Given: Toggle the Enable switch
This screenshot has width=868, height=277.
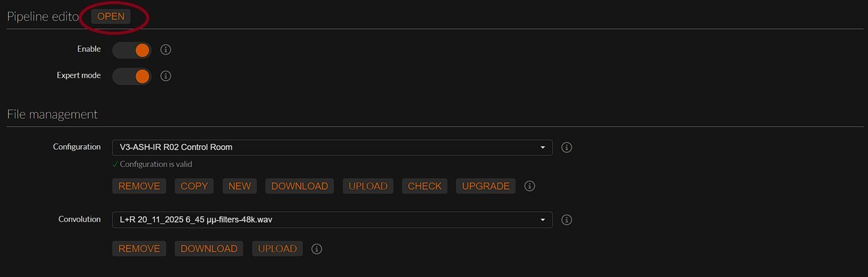Looking at the screenshot, I should pyautogui.click(x=132, y=50).
